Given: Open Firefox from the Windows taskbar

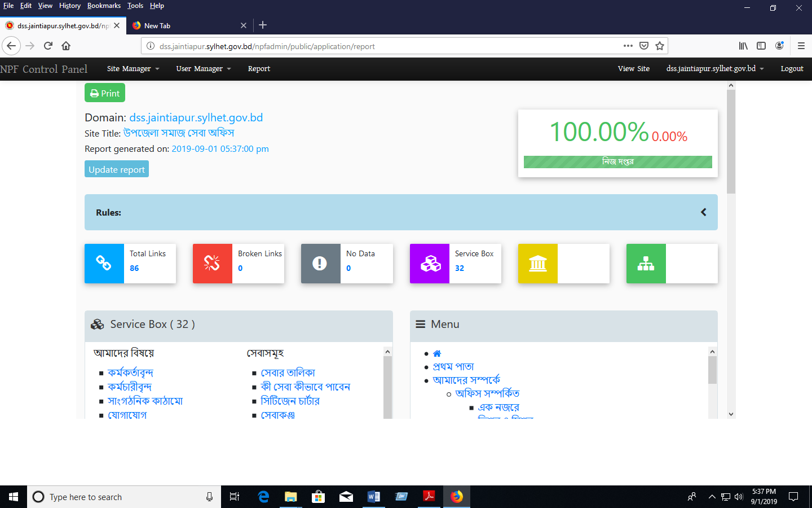Looking at the screenshot, I should coord(457,497).
